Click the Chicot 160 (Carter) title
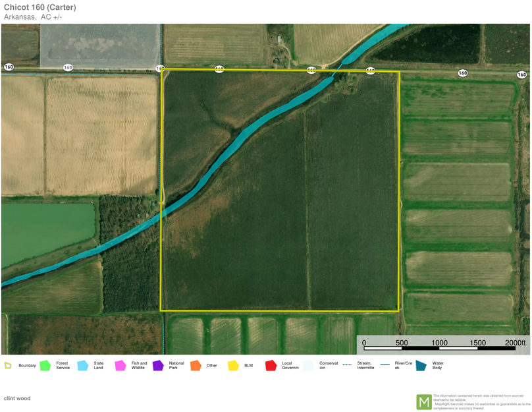 [40, 7]
